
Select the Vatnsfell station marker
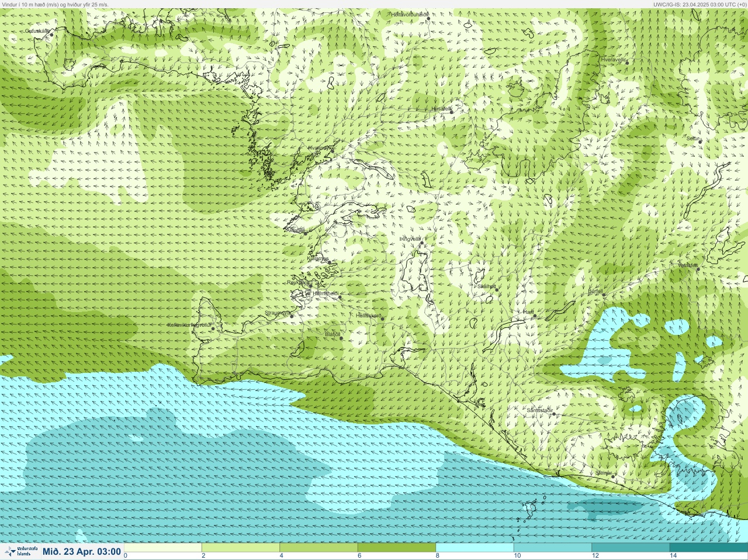pos(698,268)
